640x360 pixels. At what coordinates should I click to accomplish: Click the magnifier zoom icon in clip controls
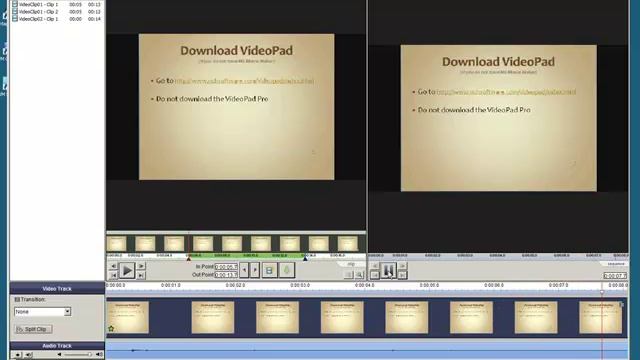coord(360,275)
